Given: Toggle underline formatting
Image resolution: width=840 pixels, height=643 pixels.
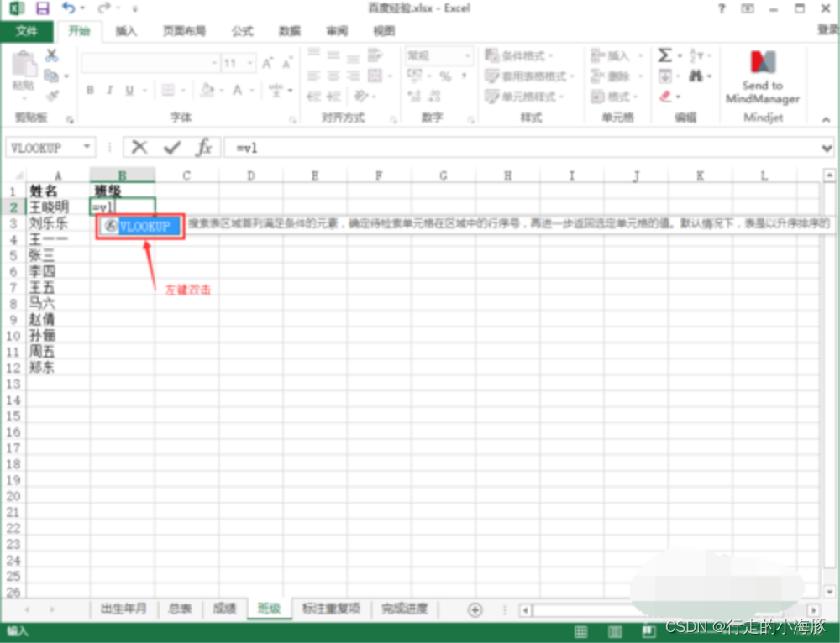Looking at the screenshot, I should [x=130, y=90].
